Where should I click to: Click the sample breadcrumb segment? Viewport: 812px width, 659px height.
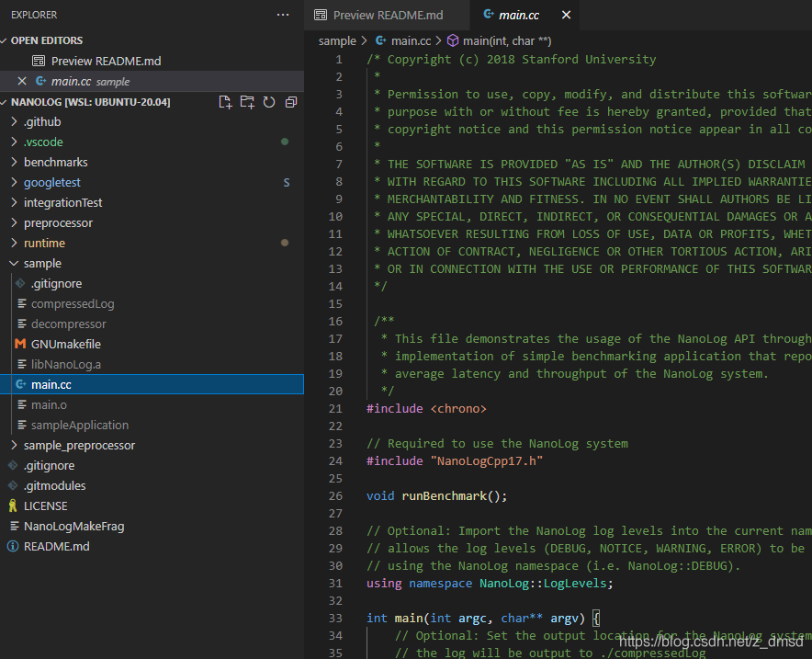[x=337, y=41]
